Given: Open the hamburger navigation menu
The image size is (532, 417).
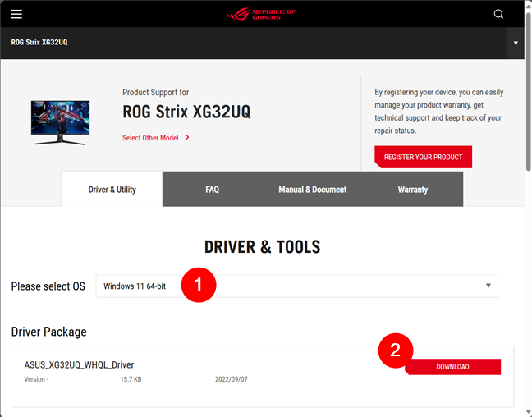Looking at the screenshot, I should pos(16,14).
